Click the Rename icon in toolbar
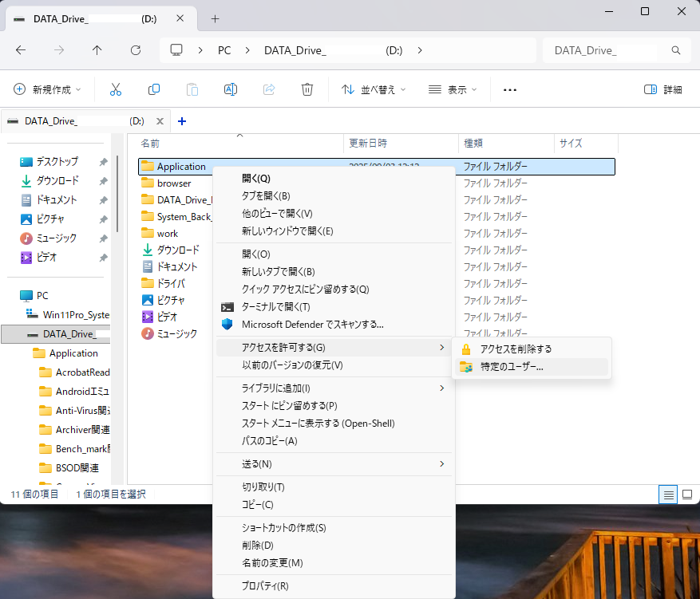 [230, 89]
